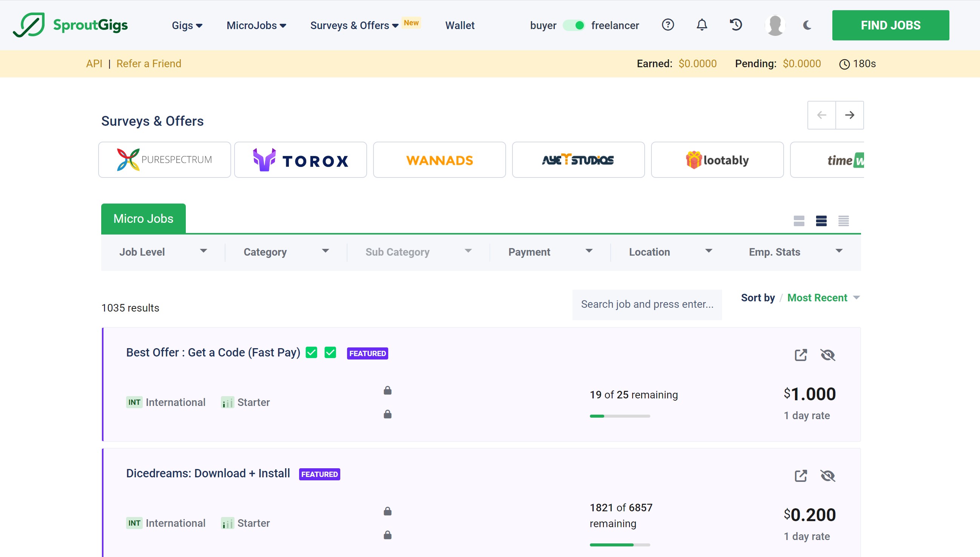980x557 pixels.
Task: Toggle buyer/freelancer mode switch
Action: click(x=574, y=25)
